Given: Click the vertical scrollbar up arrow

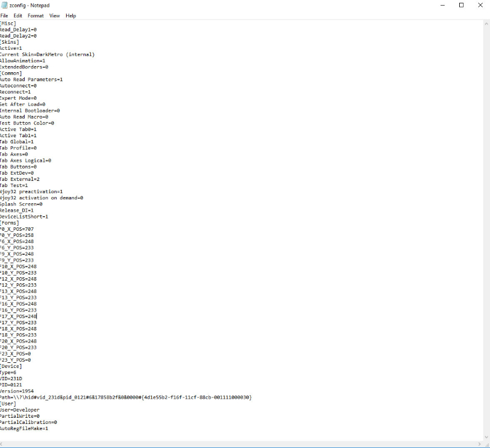Looking at the screenshot, I should [486, 24].
